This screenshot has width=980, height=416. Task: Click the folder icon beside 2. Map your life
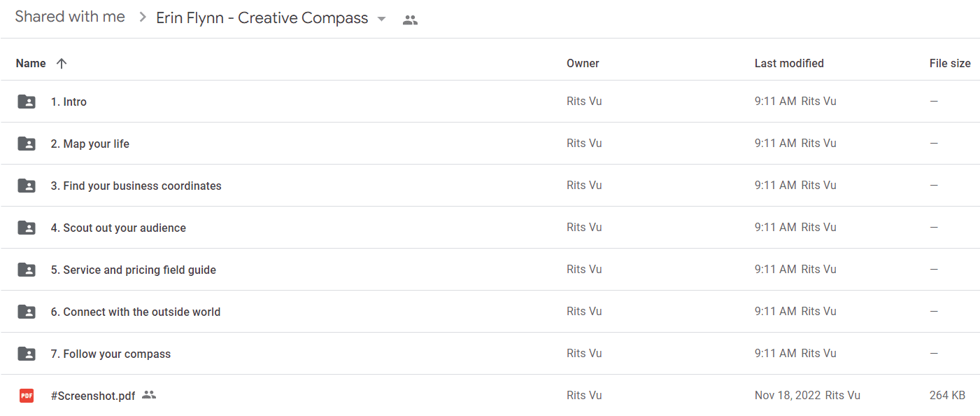coord(27,144)
